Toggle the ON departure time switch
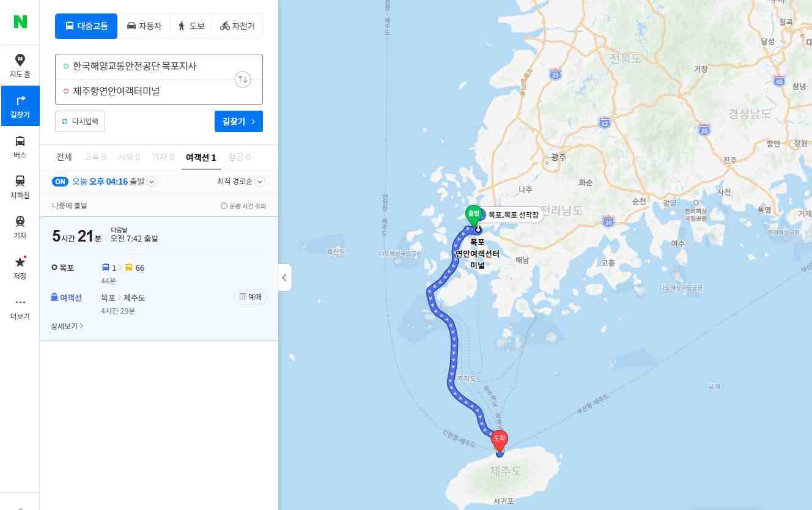 tap(60, 182)
